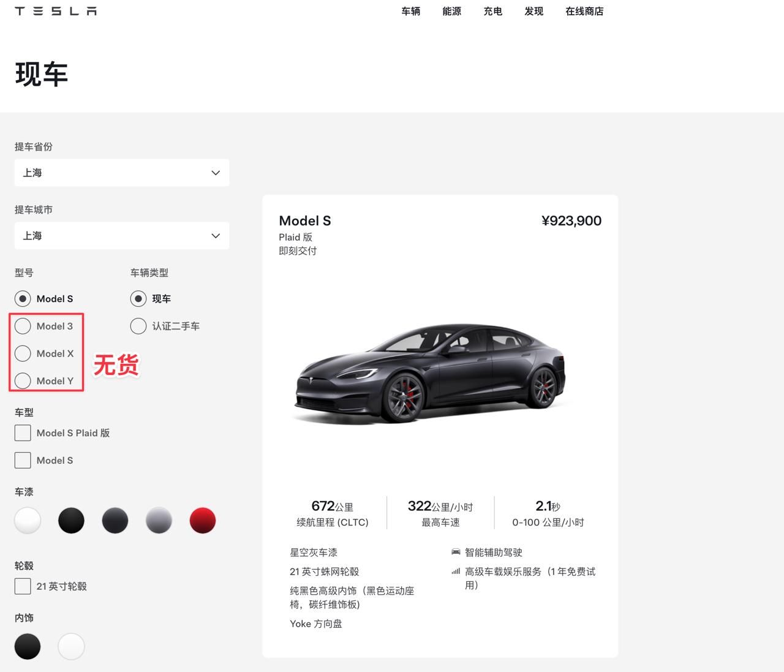784x672 pixels.
Task: Click the smart driving assist car icon
Action: tap(456, 552)
